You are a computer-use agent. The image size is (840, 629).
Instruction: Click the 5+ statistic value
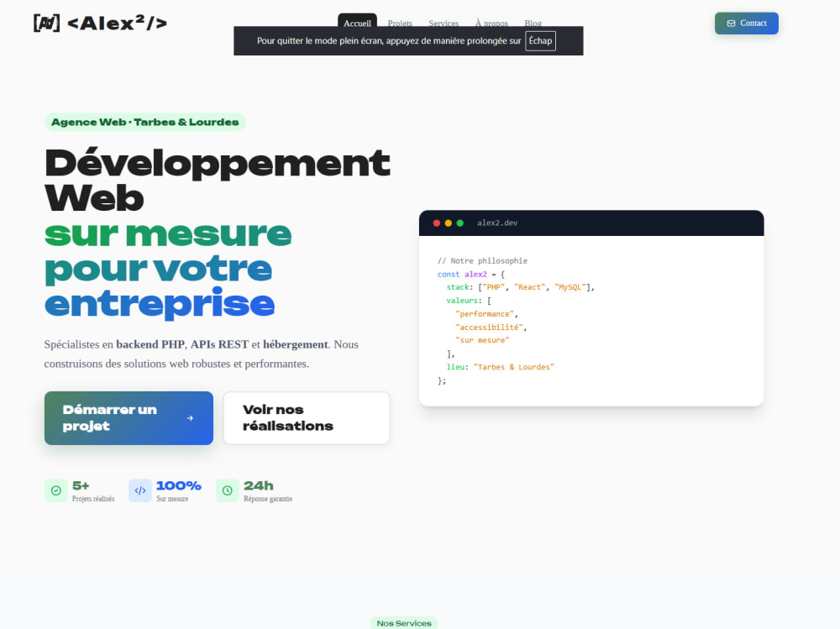[x=81, y=485]
